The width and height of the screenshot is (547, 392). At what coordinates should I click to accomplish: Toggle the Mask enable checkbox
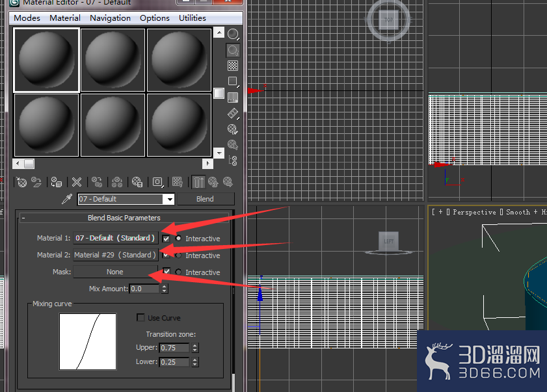coord(167,271)
